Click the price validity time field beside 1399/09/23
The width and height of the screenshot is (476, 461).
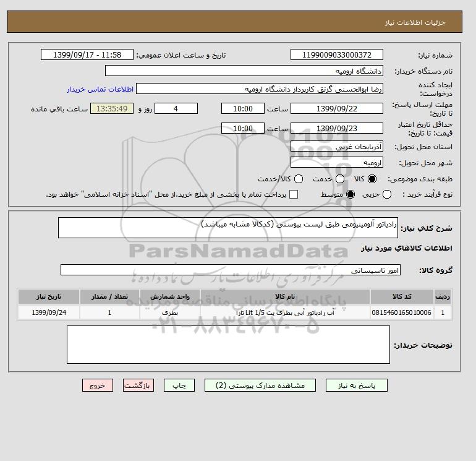(x=243, y=128)
